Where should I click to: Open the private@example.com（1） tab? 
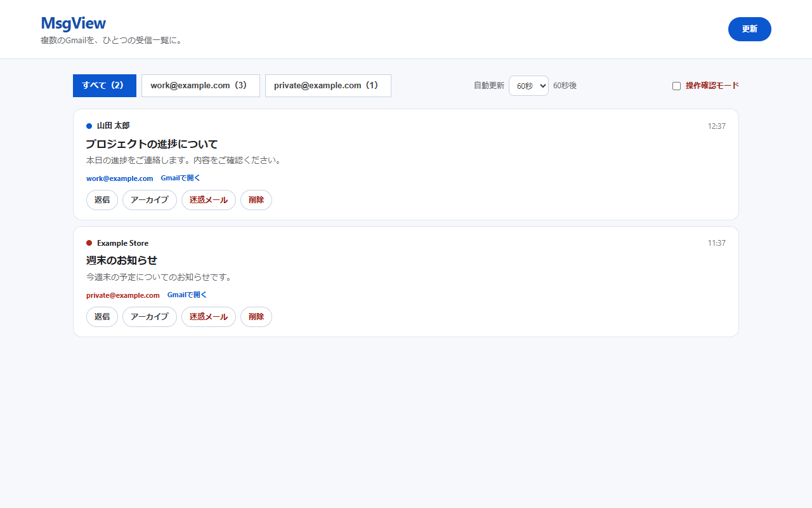[x=328, y=86]
